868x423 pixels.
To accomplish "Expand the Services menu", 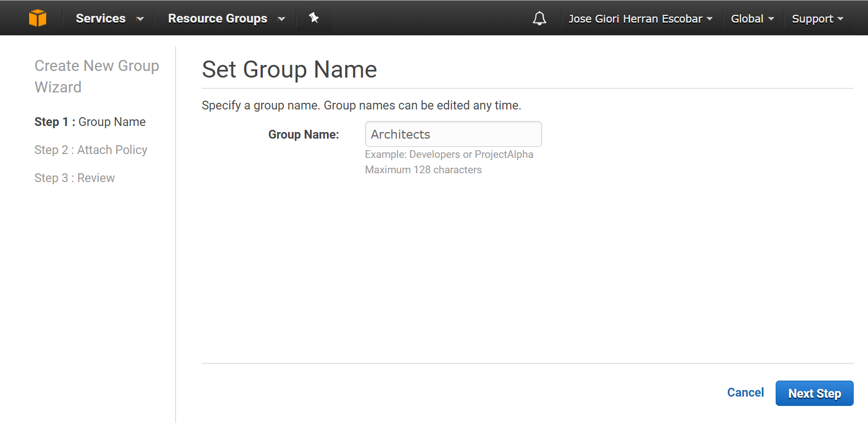I will [x=109, y=18].
